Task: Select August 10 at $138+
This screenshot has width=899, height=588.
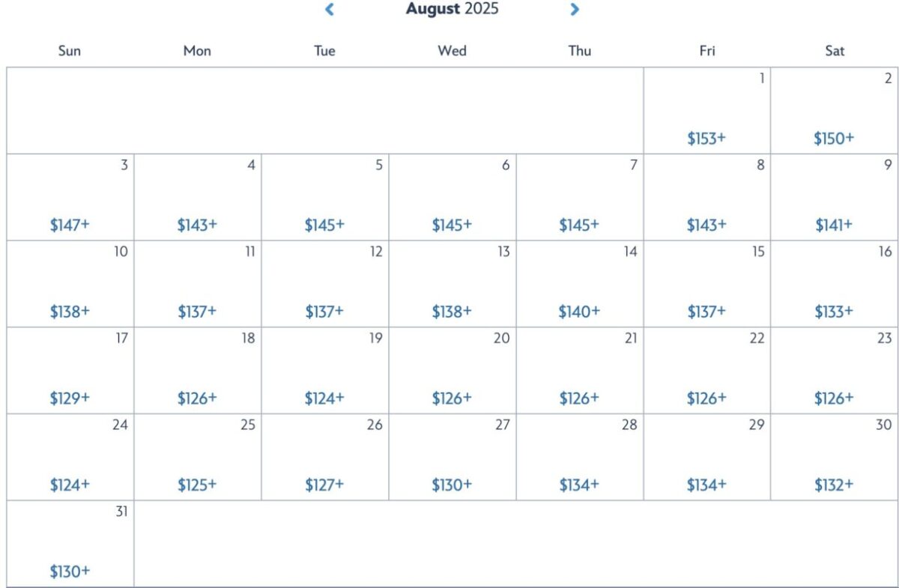Action: point(70,285)
